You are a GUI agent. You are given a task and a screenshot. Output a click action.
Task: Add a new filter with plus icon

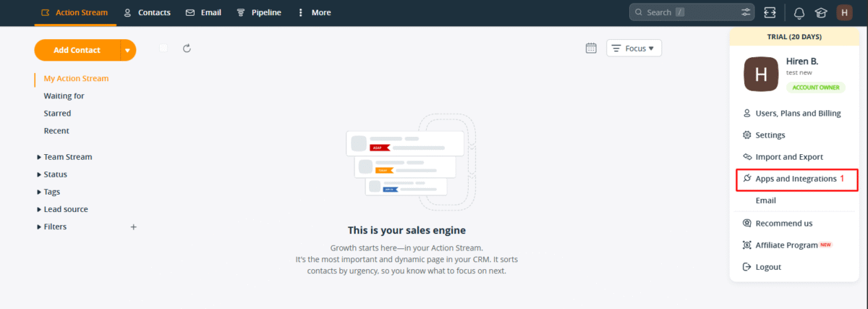coord(133,227)
